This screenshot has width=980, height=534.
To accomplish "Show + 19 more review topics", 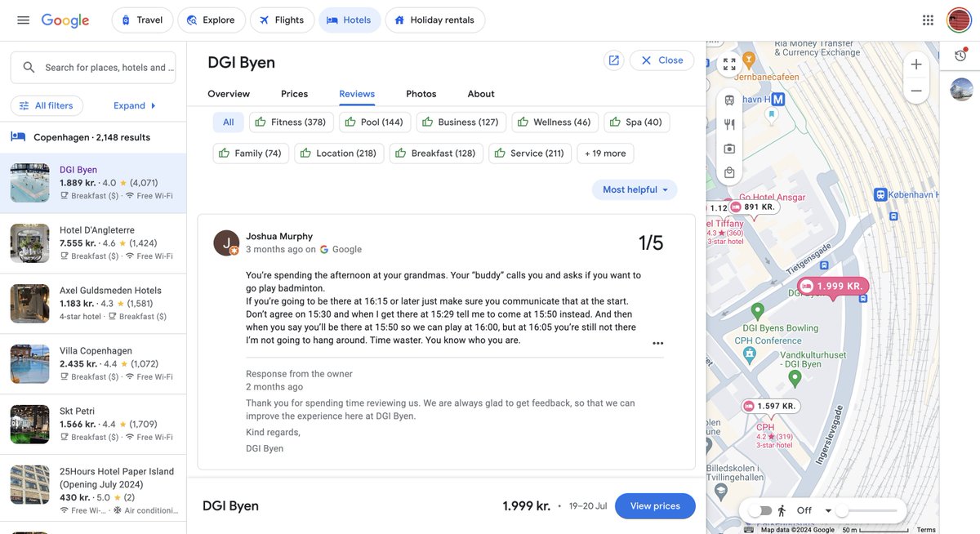I will 605,154.
